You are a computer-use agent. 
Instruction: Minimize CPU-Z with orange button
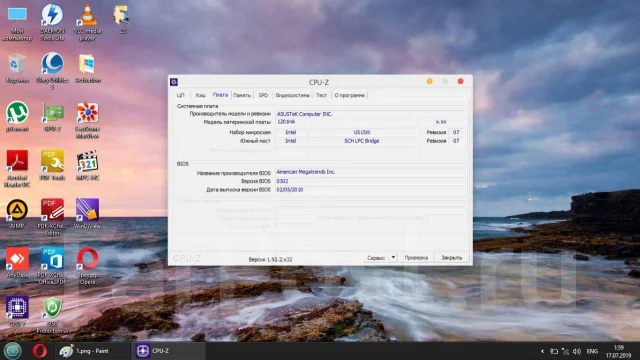coord(429,81)
